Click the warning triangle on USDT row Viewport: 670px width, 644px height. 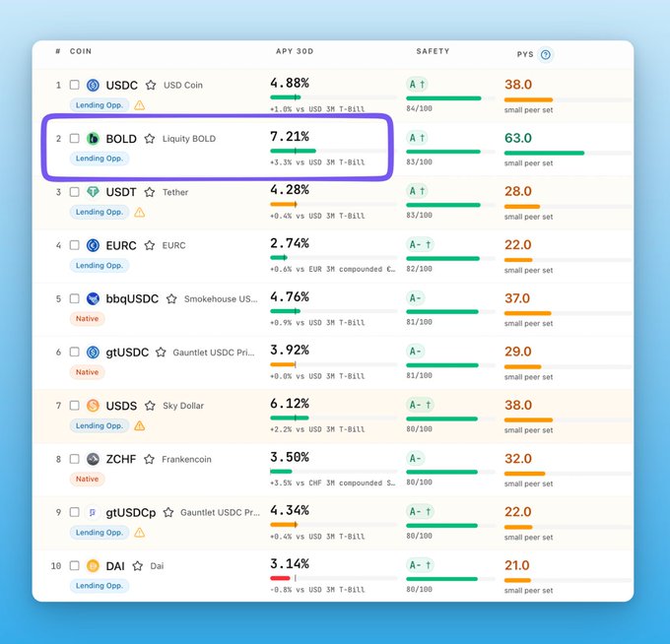pyautogui.click(x=139, y=213)
